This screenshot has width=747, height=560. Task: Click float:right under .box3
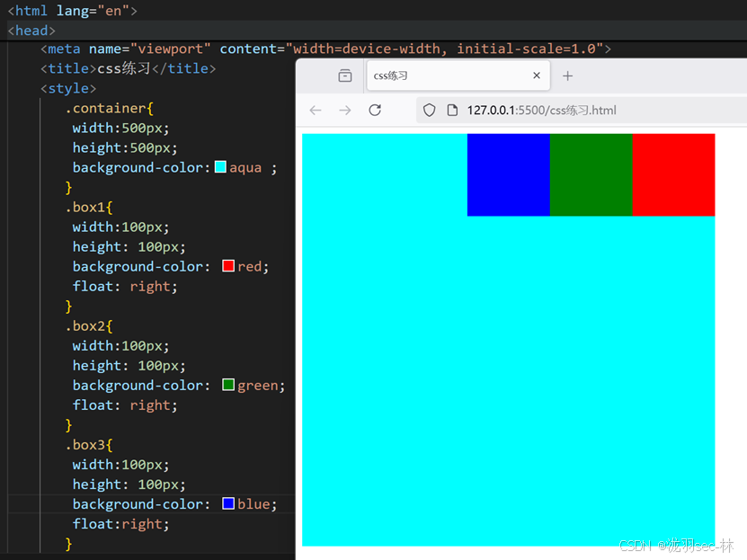(x=121, y=524)
